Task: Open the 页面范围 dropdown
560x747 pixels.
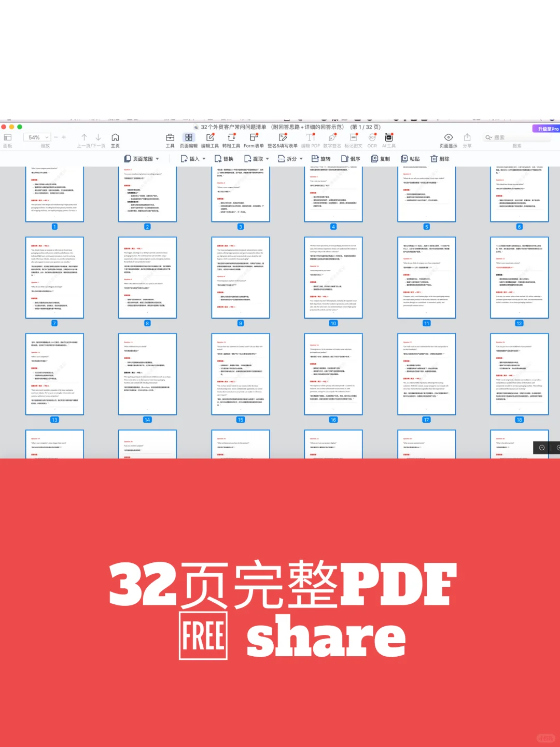Action: [x=140, y=159]
